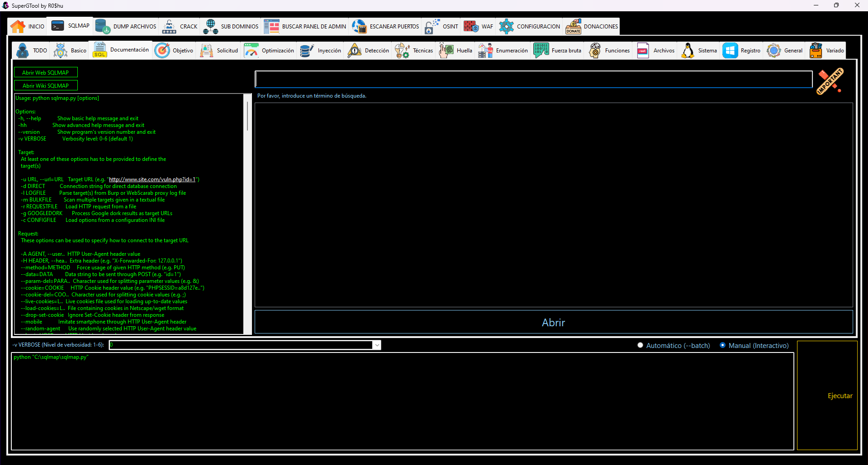
Task: Open the SUB DOMINIOS globe icon
Action: click(210, 27)
